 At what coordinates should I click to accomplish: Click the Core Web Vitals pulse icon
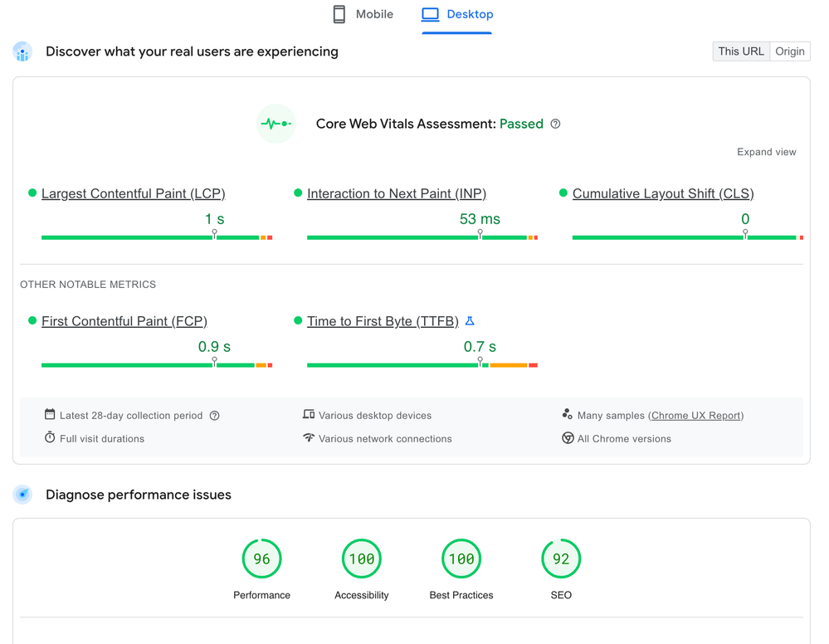click(276, 124)
